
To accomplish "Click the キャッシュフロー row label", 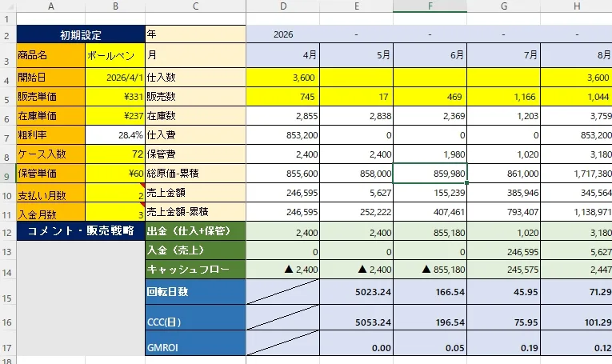I will pyautogui.click(x=195, y=270).
